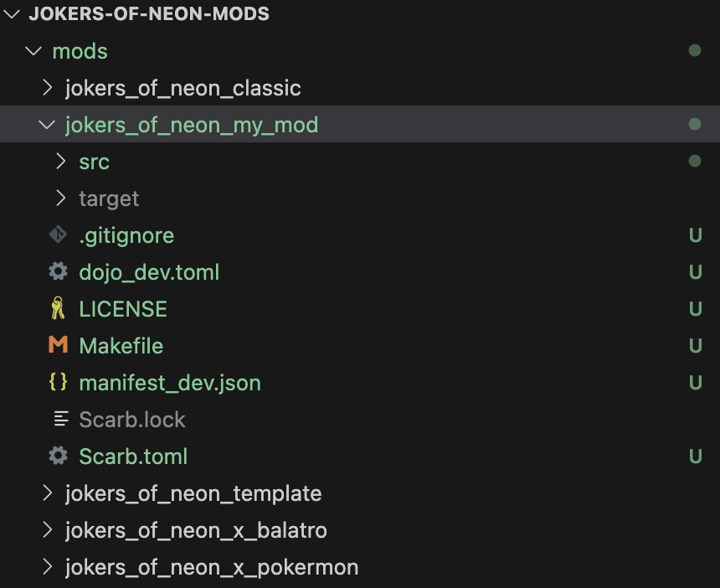Click the gear icon next to Scarb.toml
The height and width of the screenshot is (588, 720).
59,456
